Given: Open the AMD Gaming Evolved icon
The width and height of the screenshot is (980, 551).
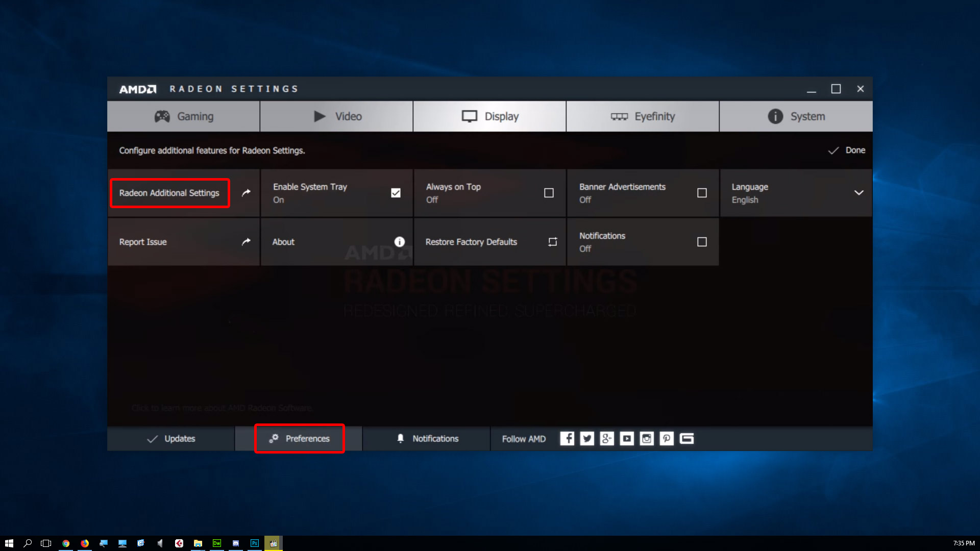Looking at the screenshot, I should pos(687,439).
